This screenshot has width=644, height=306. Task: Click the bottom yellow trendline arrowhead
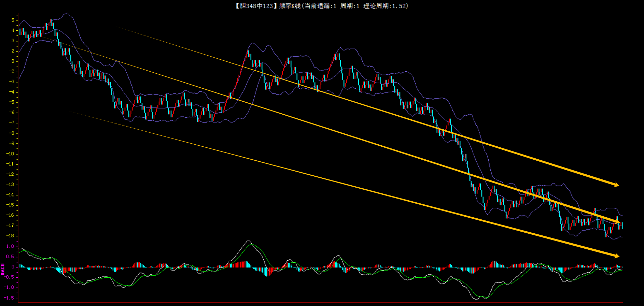616,256
